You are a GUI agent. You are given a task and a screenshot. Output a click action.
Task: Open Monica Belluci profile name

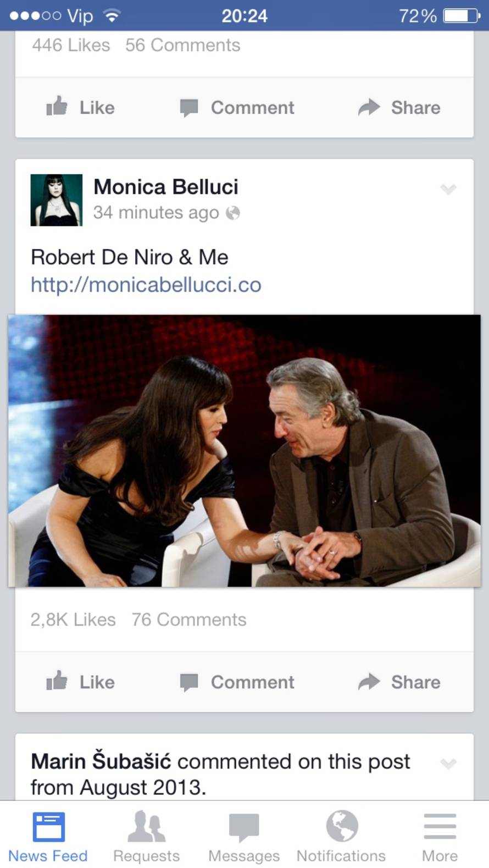166,187
